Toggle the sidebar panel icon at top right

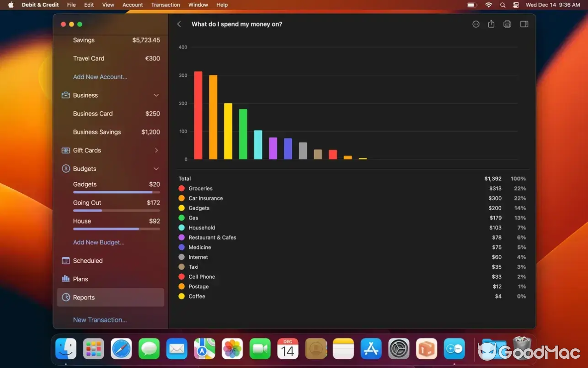[x=524, y=24]
